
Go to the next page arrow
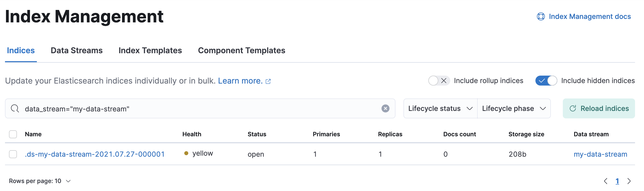pyautogui.click(x=629, y=181)
